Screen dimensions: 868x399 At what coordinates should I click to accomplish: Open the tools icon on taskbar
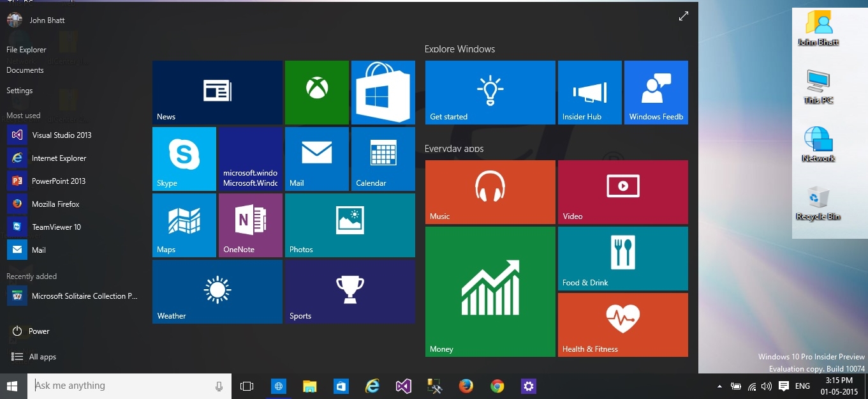click(x=435, y=386)
